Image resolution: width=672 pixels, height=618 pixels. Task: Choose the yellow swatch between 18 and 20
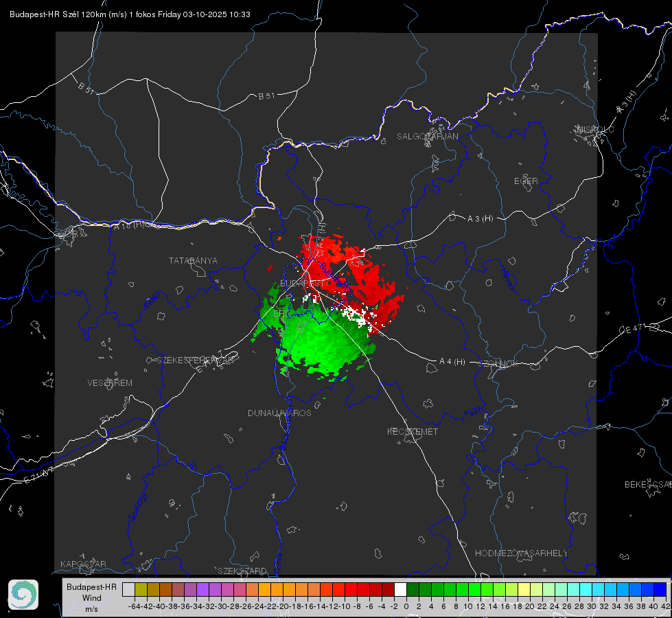(524, 589)
